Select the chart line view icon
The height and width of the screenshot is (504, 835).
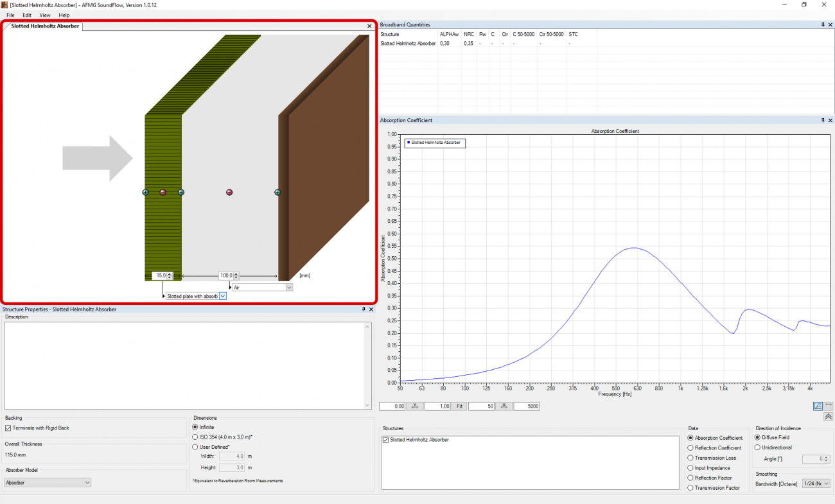[x=818, y=406]
